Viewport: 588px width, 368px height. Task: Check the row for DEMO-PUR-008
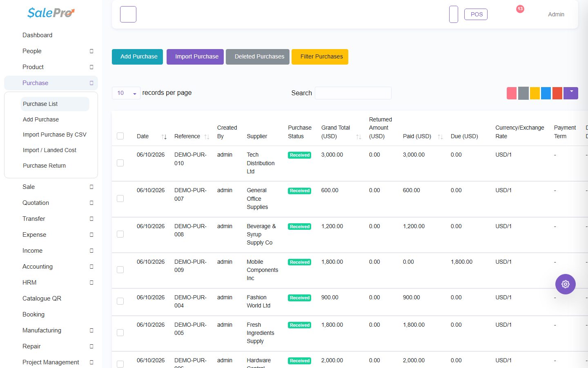pos(120,234)
